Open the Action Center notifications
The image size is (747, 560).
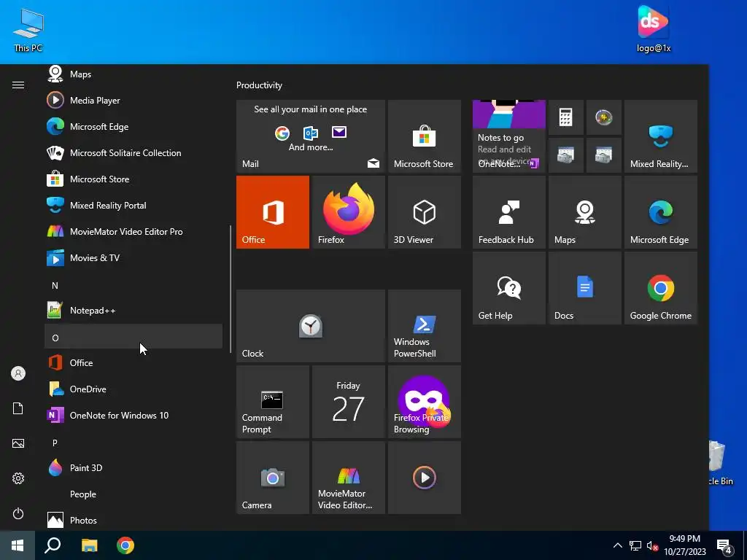click(x=724, y=545)
